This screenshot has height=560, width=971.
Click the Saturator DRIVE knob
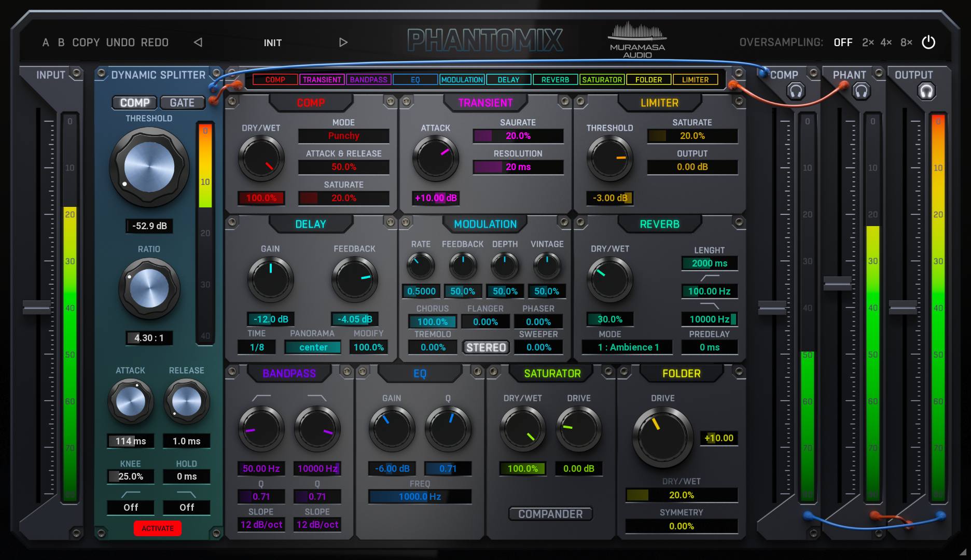click(579, 429)
